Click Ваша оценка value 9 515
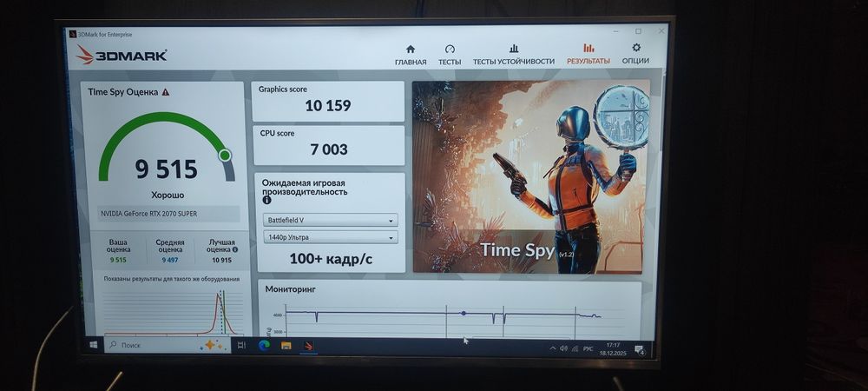 (118, 260)
